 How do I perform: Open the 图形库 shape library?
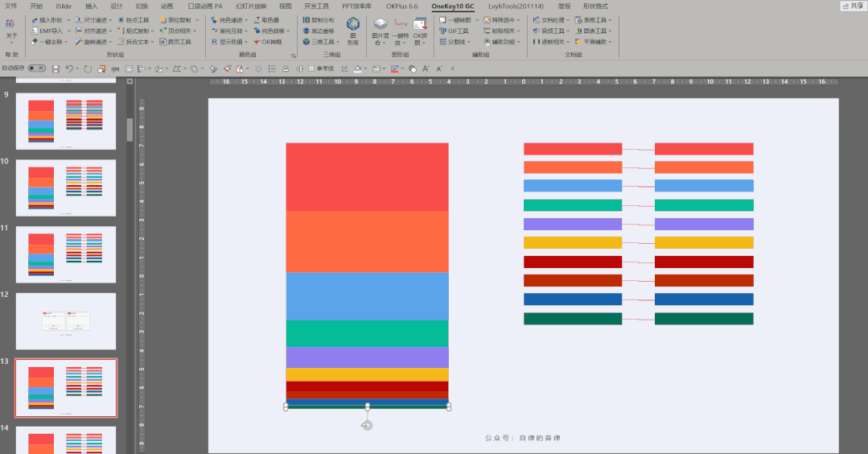tap(352, 31)
